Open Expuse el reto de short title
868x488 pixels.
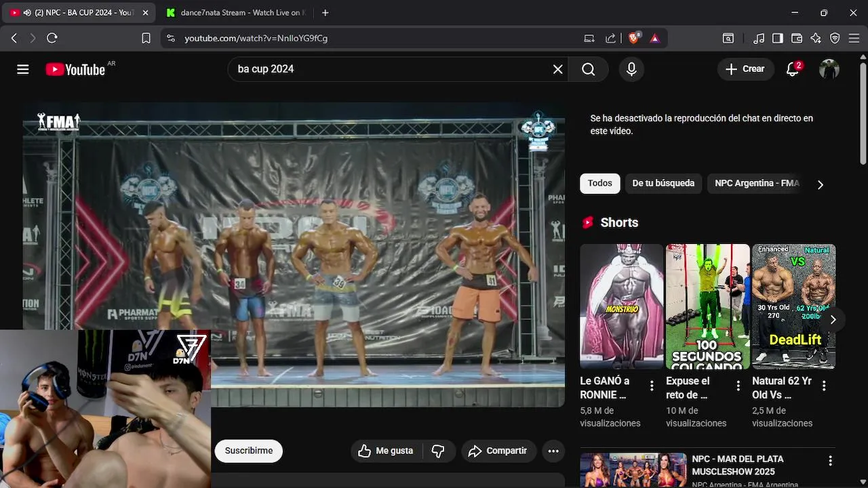pos(688,388)
